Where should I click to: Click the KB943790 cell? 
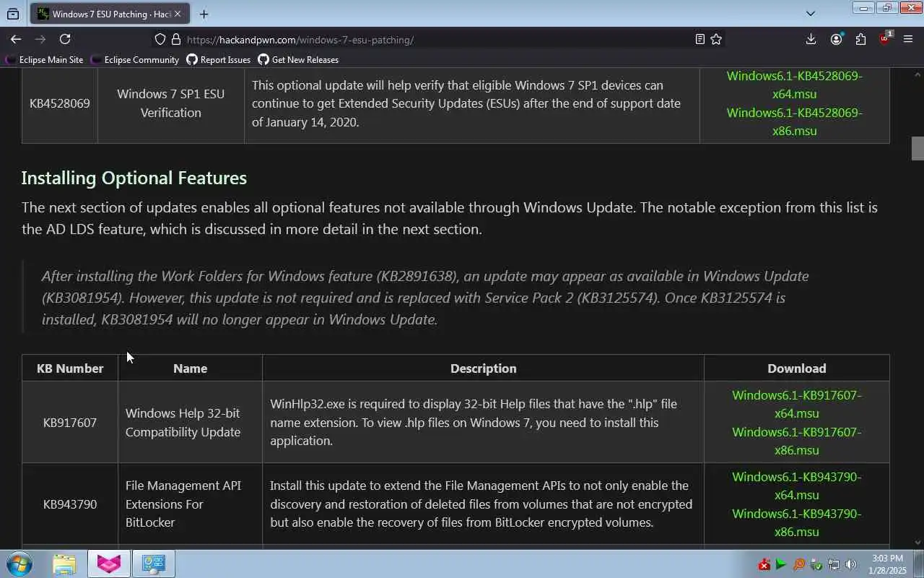pos(70,504)
